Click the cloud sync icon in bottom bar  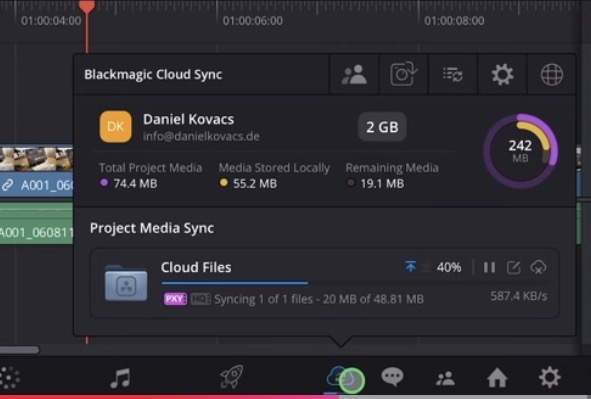337,376
